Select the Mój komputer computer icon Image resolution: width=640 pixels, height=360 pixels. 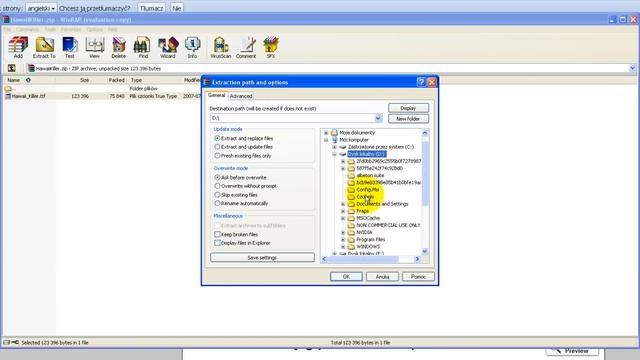tap(334, 140)
